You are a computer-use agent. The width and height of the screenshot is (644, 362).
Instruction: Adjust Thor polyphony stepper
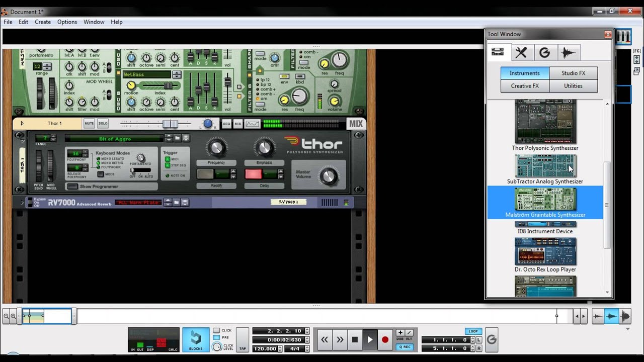tap(85, 153)
